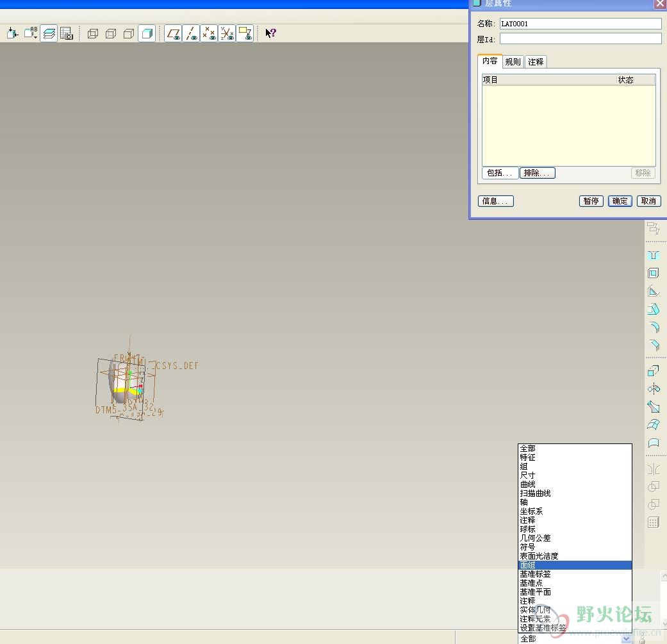
Task: Click the greyed Trim tool icon
Action: (x=654, y=504)
